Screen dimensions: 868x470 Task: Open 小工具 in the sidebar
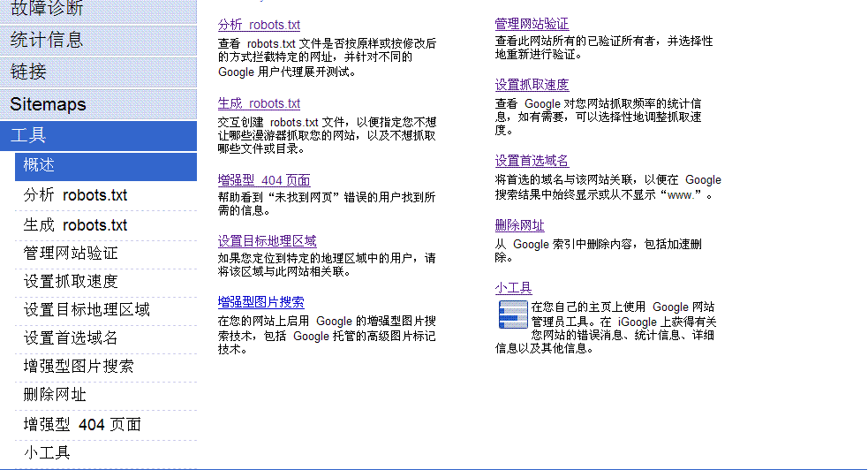coord(106,454)
